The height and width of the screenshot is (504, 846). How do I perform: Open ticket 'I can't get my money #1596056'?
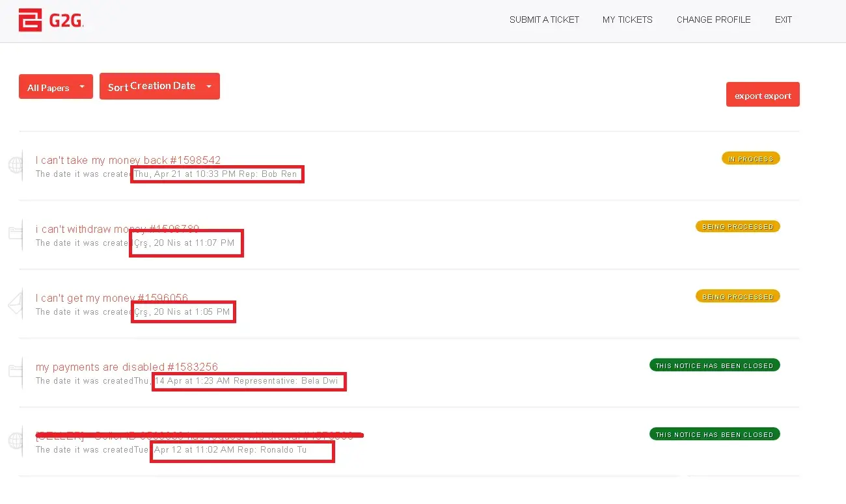tap(112, 298)
